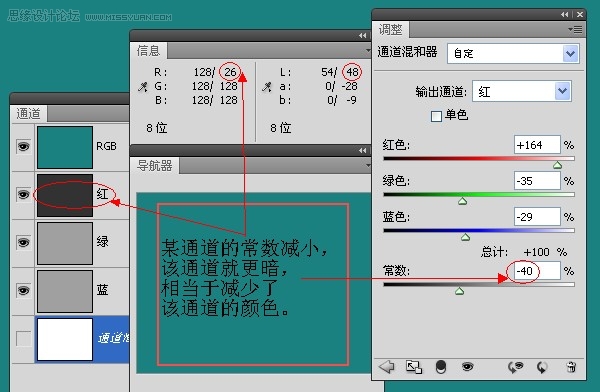The width and height of the screenshot is (600, 392).
Task: Click the left 8 位 label in Info
Action: tap(157, 127)
